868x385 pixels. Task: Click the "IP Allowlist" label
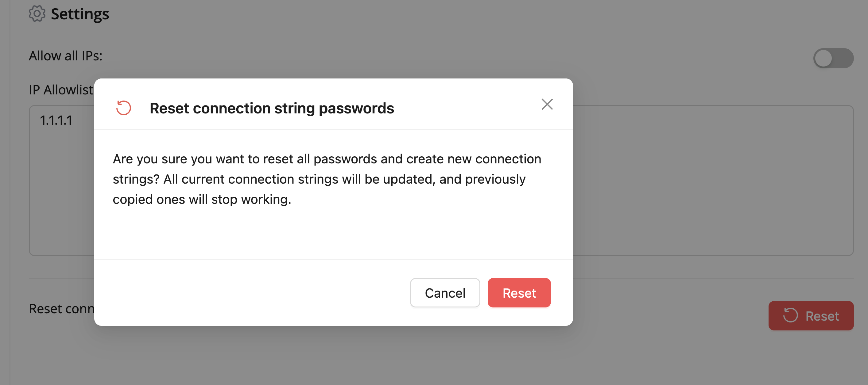(x=61, y=90)
